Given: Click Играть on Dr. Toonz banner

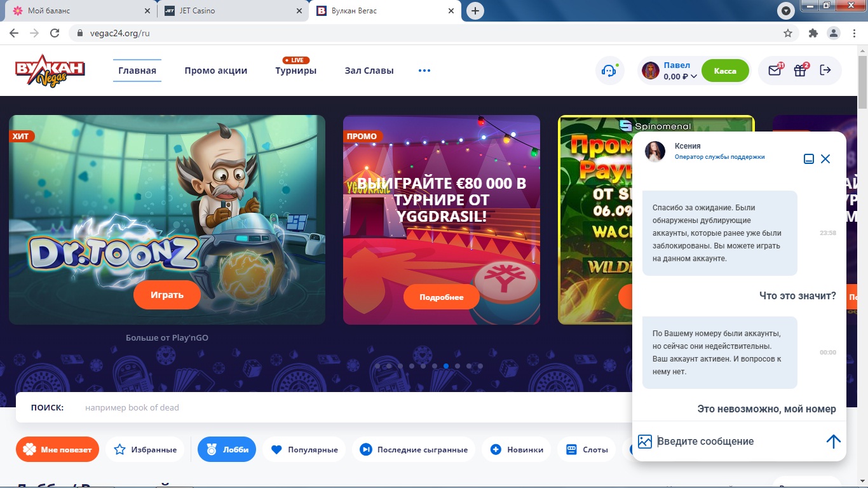Looking at the screenshot, I should click(x=167, y=295).
